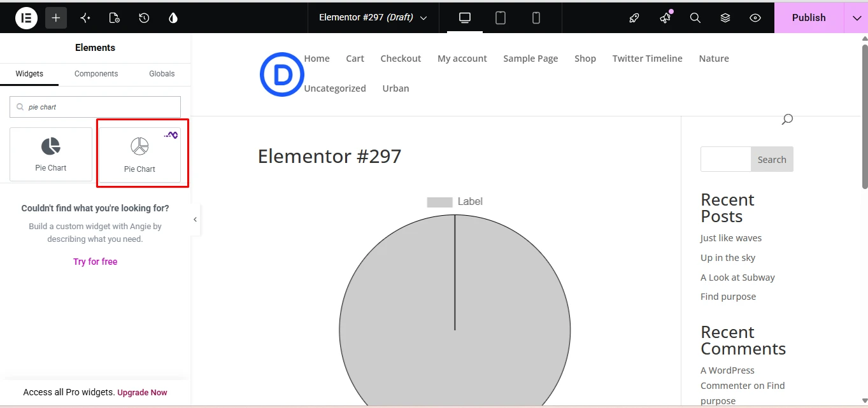Select the outlined Pie Chart widget
The image size is (868, 408).
pos(139,155)
